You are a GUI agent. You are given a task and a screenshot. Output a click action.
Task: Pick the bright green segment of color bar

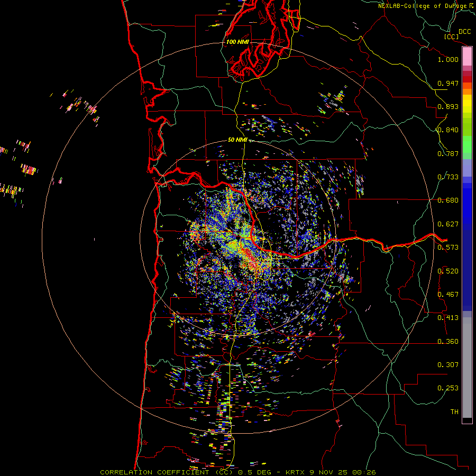click(x=467, y=144)
